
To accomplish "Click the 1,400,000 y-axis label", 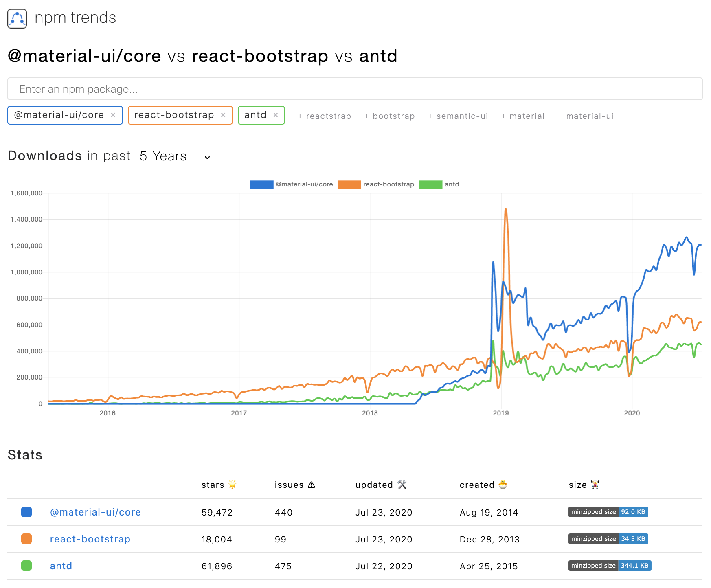I will [x=26, y=219].
